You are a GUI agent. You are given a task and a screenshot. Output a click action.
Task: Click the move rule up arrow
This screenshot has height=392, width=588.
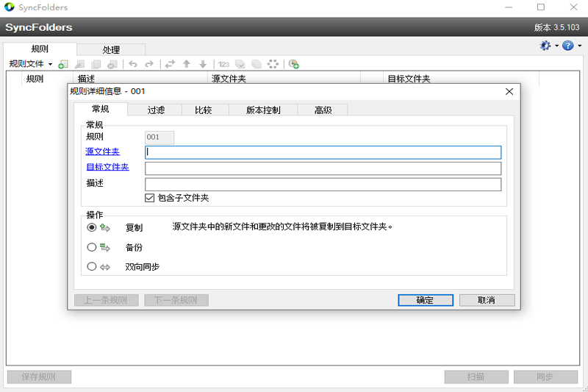pyautogui.click(x=187, y=64)
